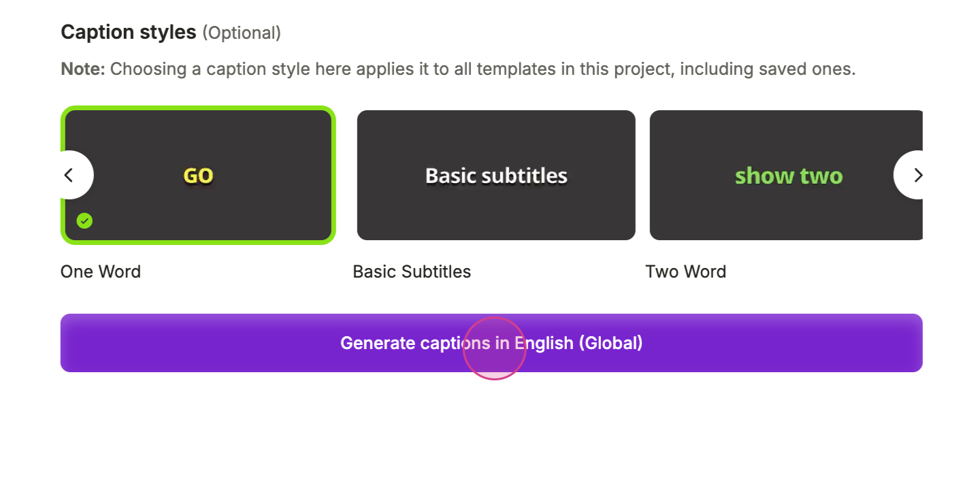Click the bold 'Note:' label
This screenshot has width=980, height=494.
pyautogui.click(x=83, y=69)
